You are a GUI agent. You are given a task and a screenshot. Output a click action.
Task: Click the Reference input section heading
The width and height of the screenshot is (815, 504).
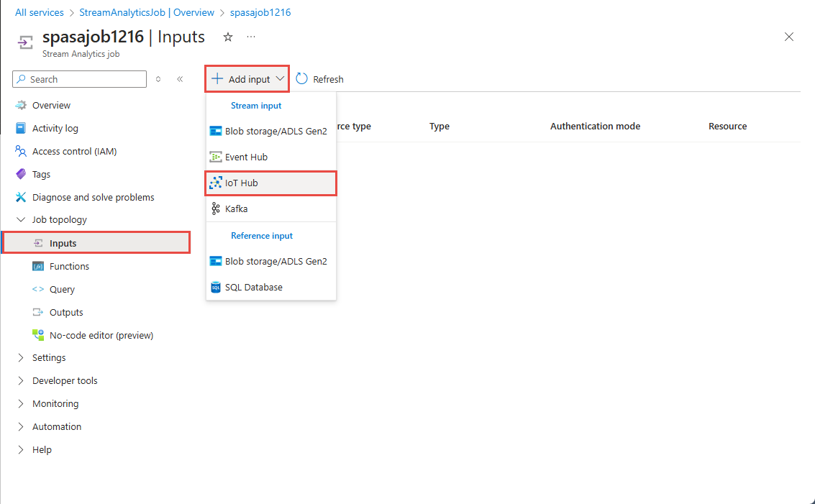coord(261,235)
